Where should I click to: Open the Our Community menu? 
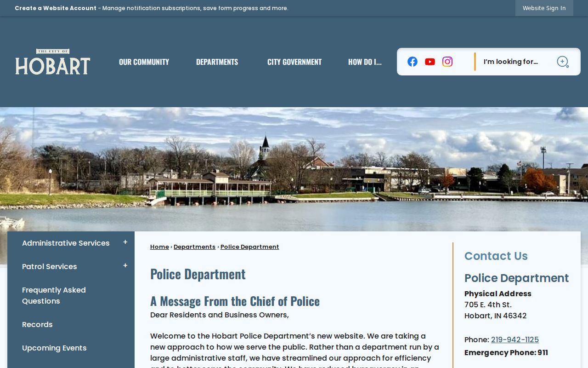click(x=144, y=62)
